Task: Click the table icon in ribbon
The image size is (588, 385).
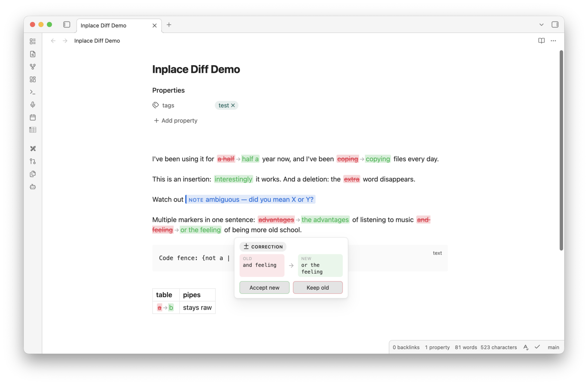Action: tap(33, 130)
